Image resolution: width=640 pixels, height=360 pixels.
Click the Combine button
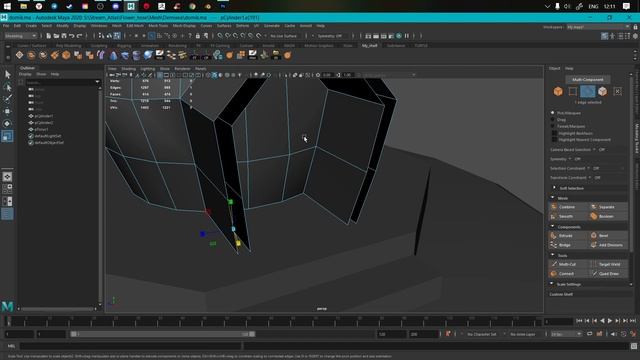point(568,207)
